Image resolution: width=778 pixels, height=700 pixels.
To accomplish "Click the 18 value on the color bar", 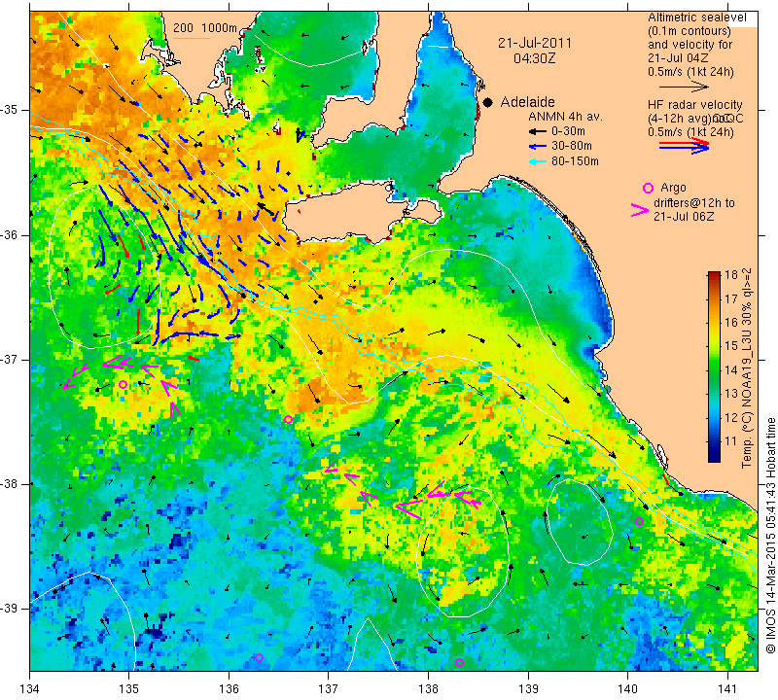I will [731, 276].
